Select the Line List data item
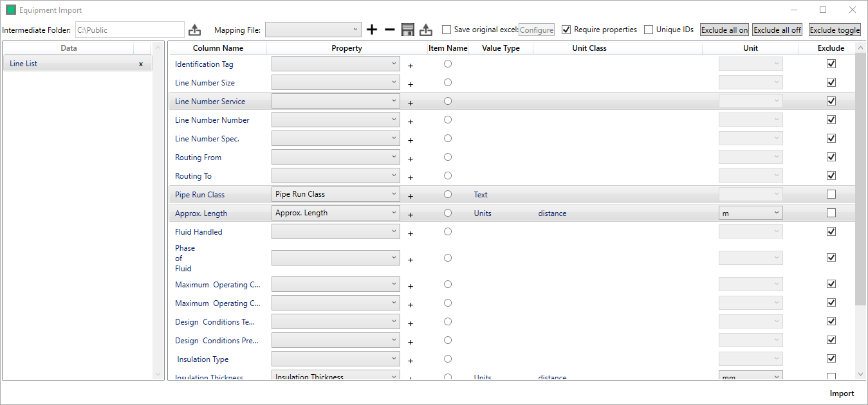 point(71,64)
